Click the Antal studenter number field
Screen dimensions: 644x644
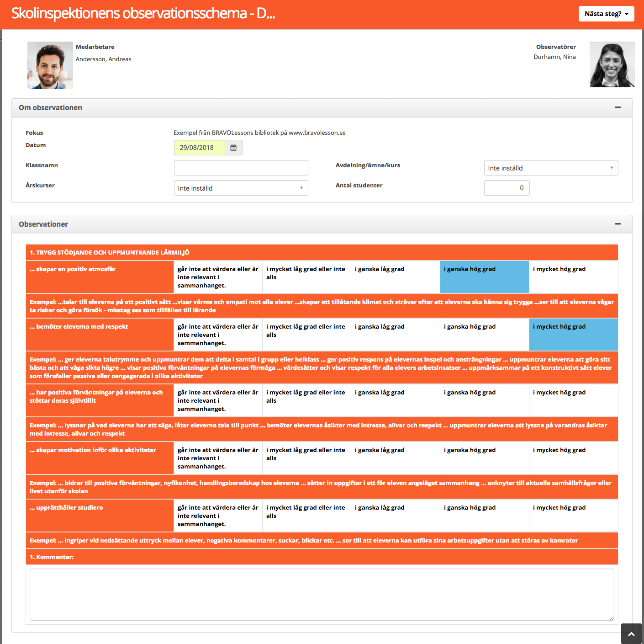pos(507,188)
